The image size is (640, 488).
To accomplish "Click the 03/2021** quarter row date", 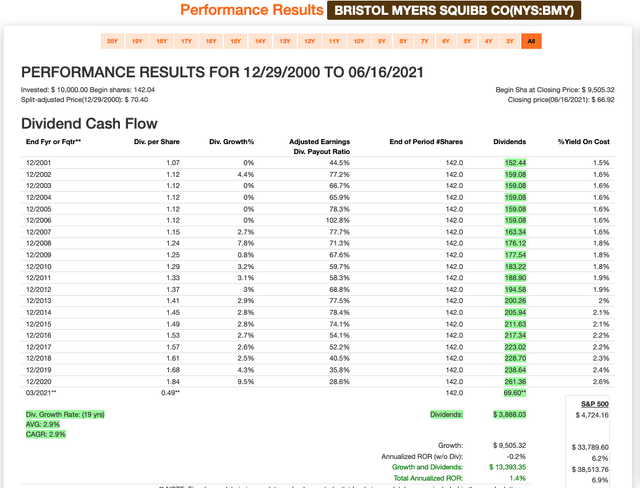I will coord(41,393).
